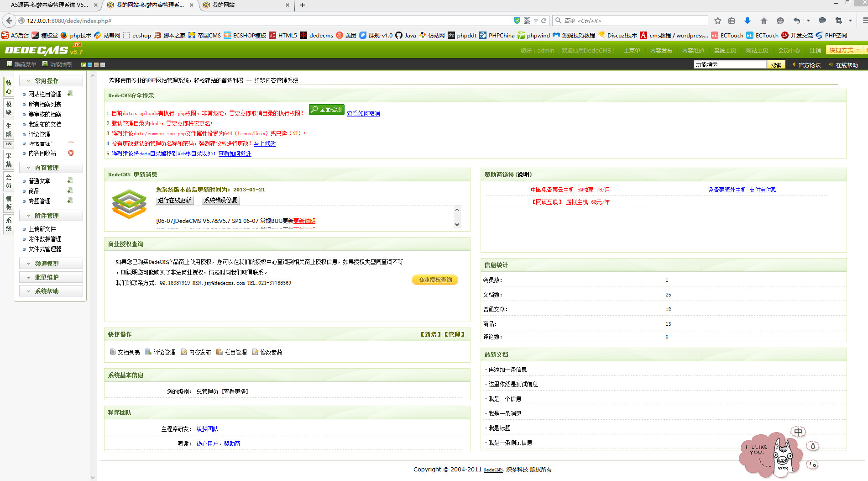868x481 pixels.
Task: Open the 上传新文件 menu item
Action: (x=42, y=229)
